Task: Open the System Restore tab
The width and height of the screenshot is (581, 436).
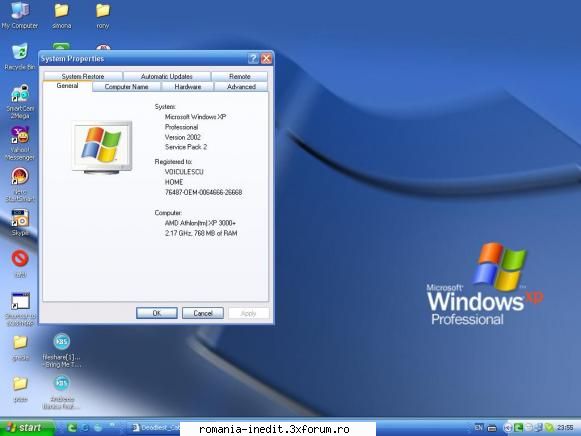Action: [x=83, y=76]
